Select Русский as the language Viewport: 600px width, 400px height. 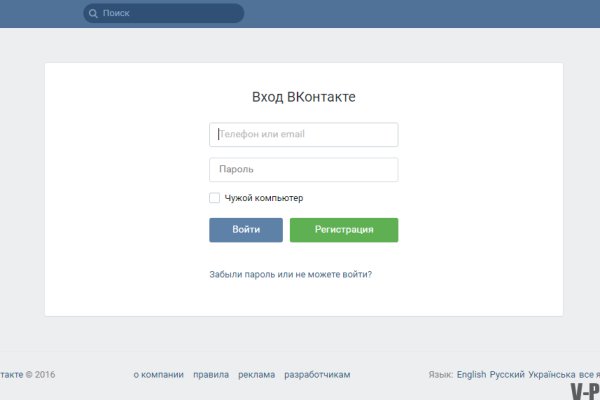click(x=507, y=374)
